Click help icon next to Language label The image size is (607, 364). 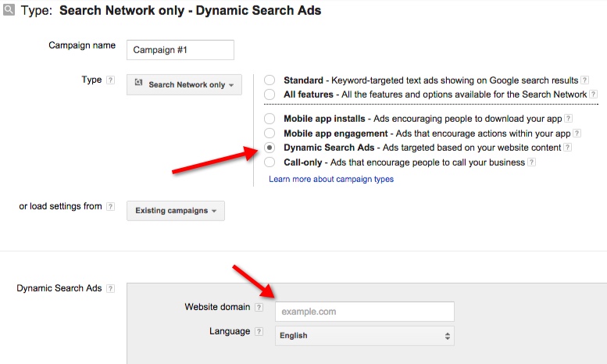click(x=259, y=332)
